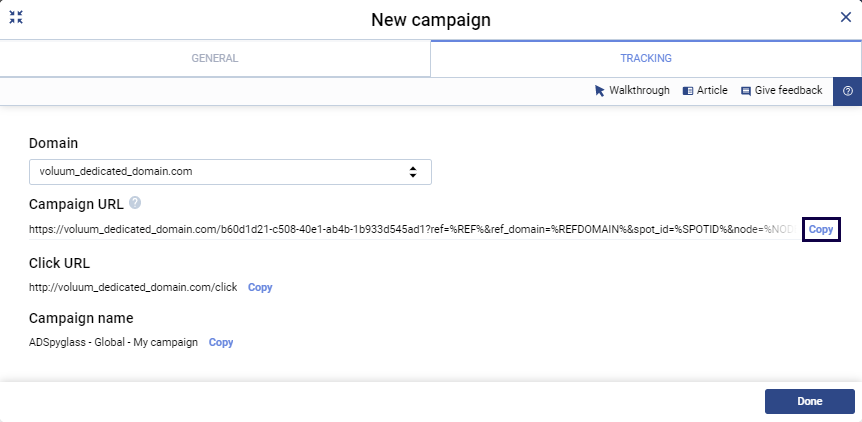Open the Article link
The image size is (862, 422).
click(712, 91)
